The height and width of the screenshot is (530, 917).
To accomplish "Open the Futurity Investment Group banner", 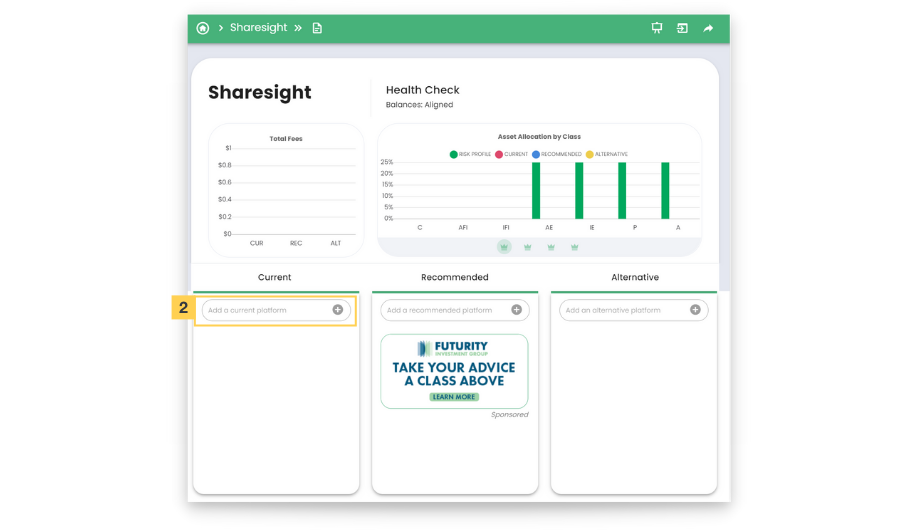I will (454, 371).
